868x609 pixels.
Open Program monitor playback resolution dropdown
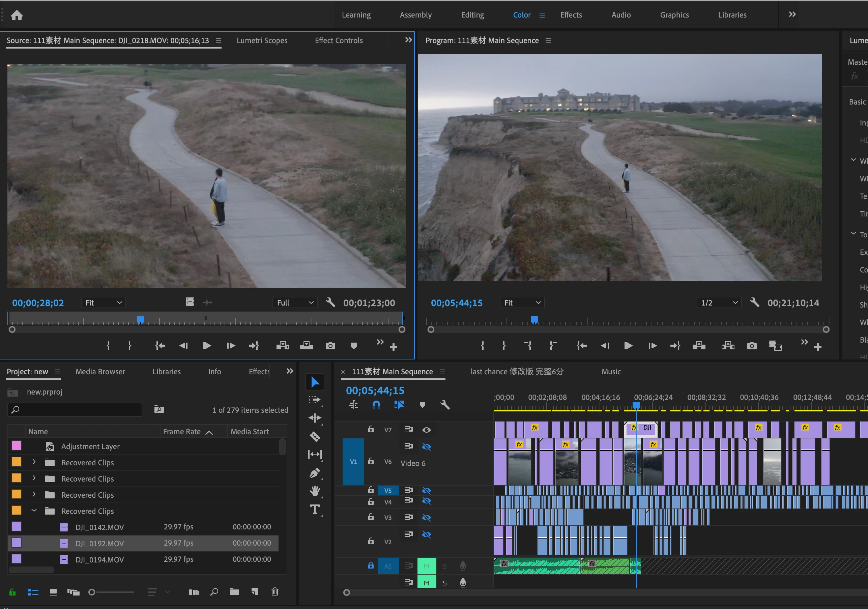coord(719,303)
